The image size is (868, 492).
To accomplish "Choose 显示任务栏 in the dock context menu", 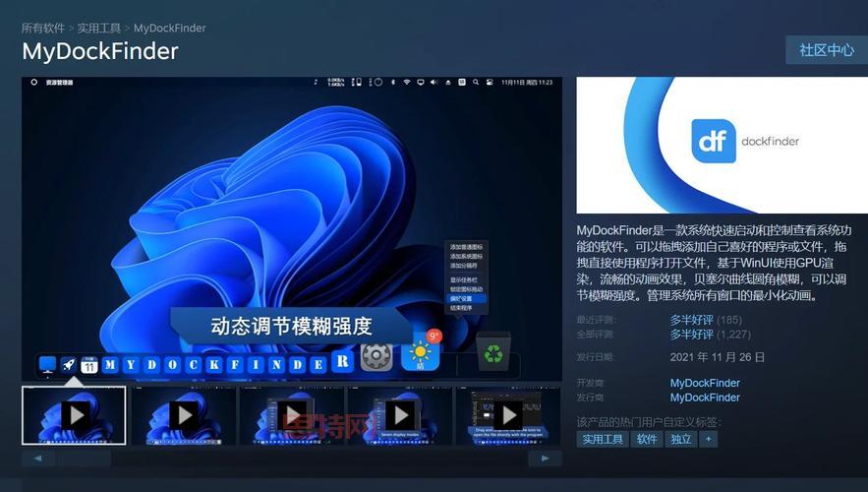I will (464, 280).
